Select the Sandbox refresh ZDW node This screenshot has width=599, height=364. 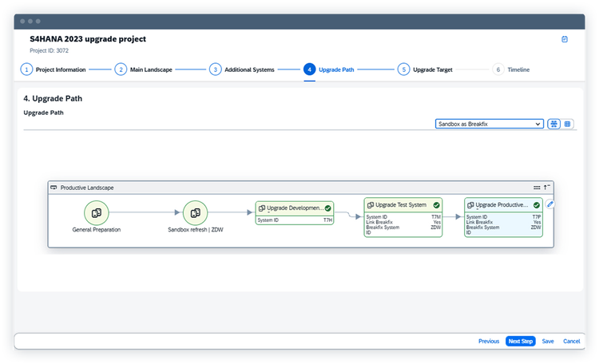click(x=195, y=213)
